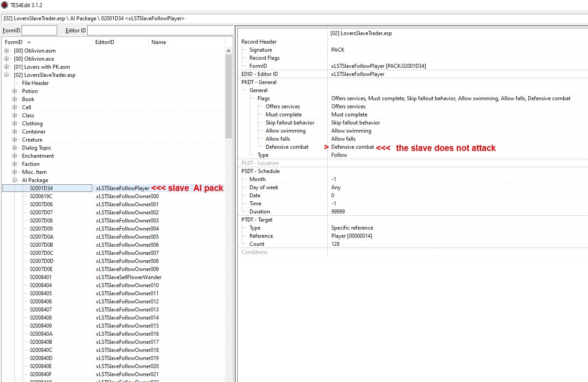Select the Must complete flag value
The width and height of the screenshot is (588, 382).
(349, 115)
